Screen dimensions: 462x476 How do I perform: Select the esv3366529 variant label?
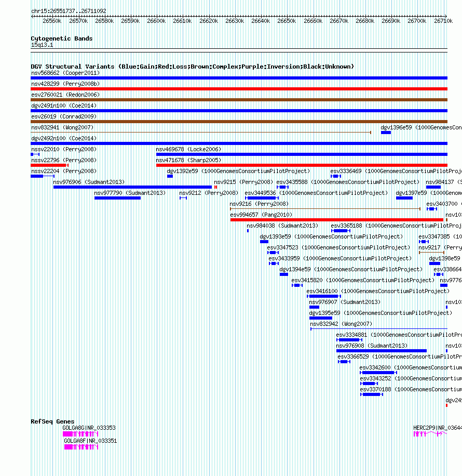(400, 357)
